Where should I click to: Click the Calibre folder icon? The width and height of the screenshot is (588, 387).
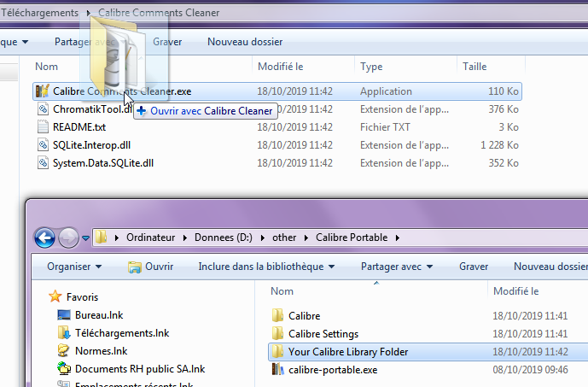coord(277,316)
